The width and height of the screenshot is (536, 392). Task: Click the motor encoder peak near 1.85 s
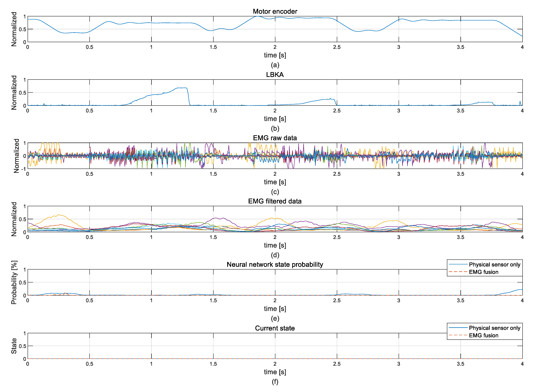point(258,16)
